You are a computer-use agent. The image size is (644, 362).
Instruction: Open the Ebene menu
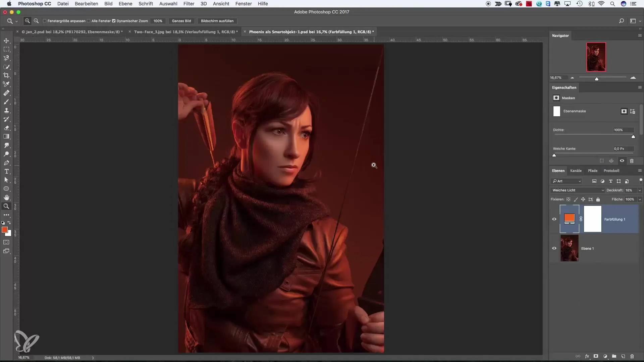click(125, 4)
